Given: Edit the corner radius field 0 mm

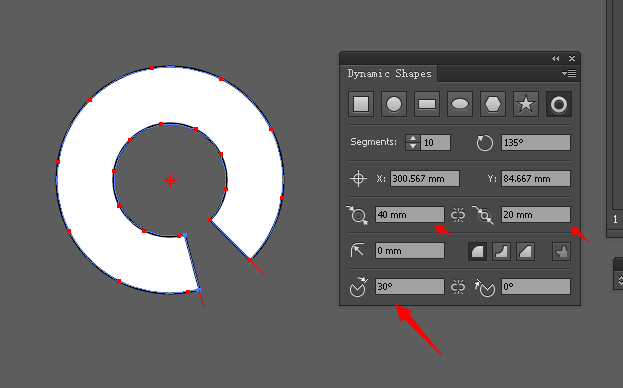Looking at the screenshot, I should [x=410, y=251].
